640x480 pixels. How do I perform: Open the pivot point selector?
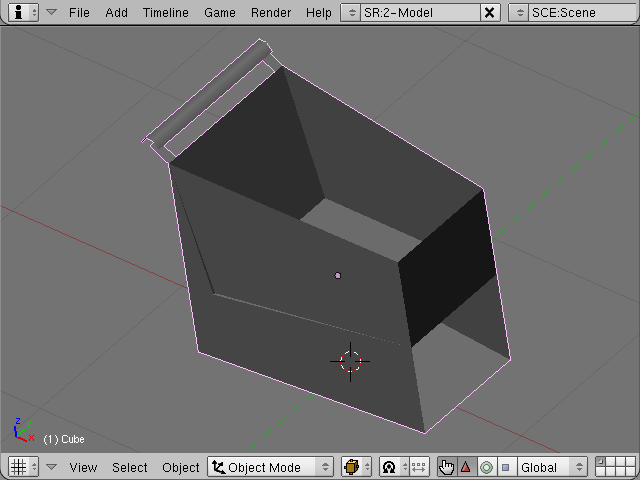[x=394, y=467]
